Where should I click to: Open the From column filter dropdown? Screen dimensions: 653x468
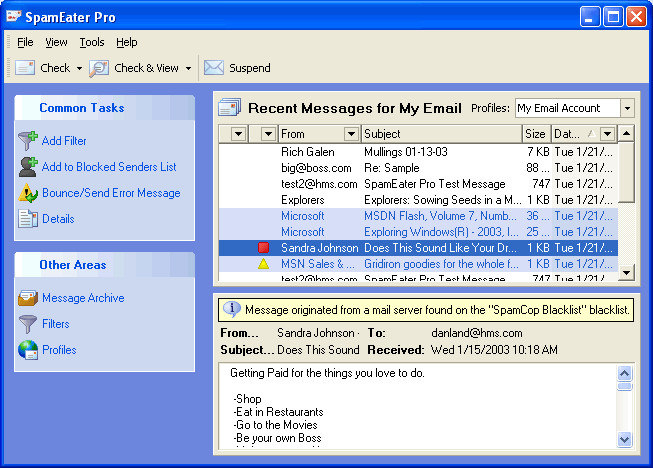tap(351, 134)
